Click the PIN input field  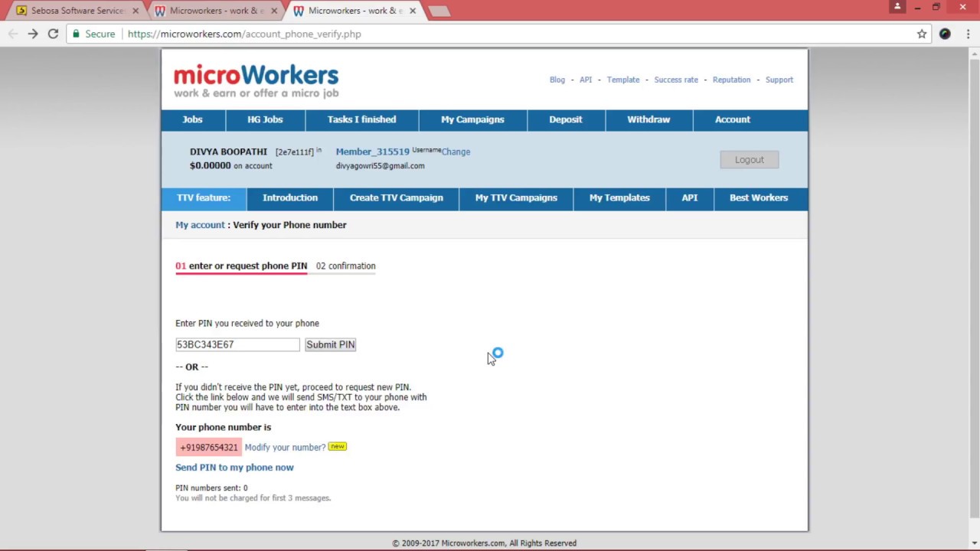[x=237, y=344]
